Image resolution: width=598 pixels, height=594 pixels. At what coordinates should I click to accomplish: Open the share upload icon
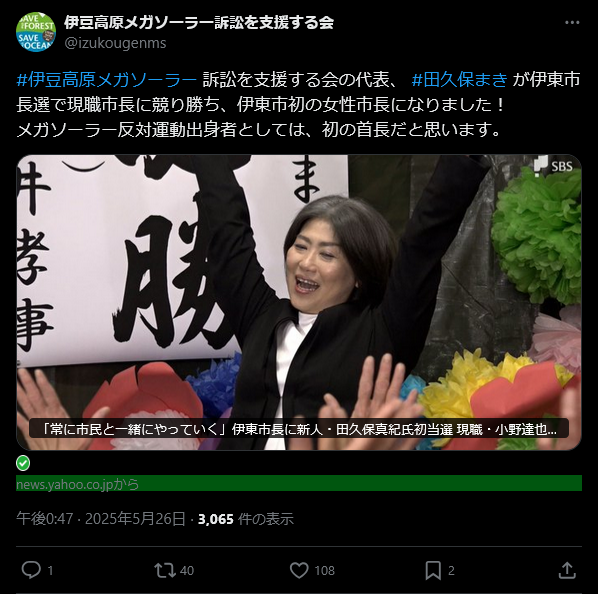tap(567, 570)
